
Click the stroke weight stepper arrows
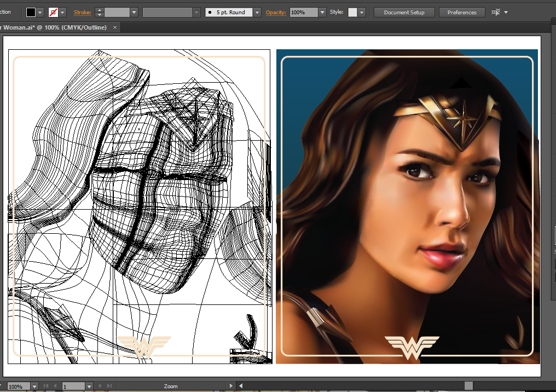pyautogui.click(x=99, y=13)
